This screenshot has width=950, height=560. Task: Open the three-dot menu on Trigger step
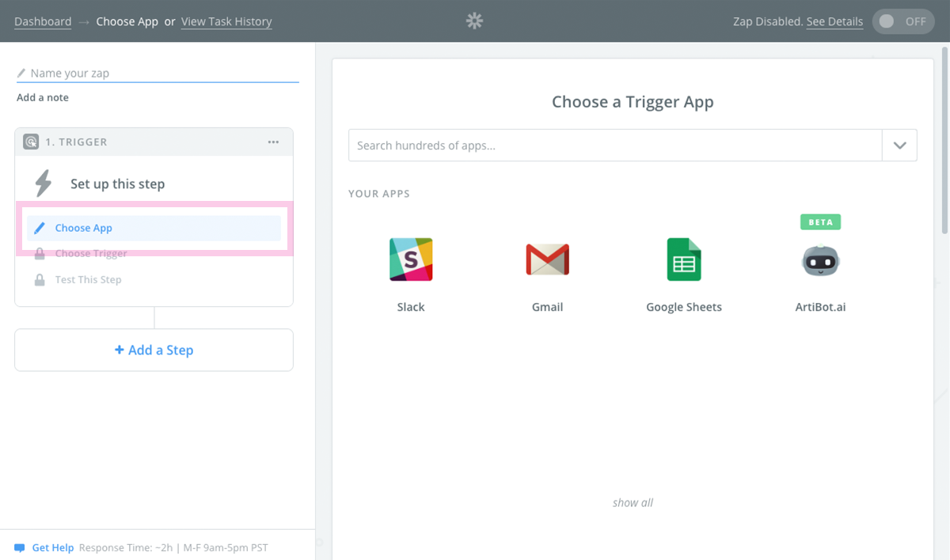[273, 142]
